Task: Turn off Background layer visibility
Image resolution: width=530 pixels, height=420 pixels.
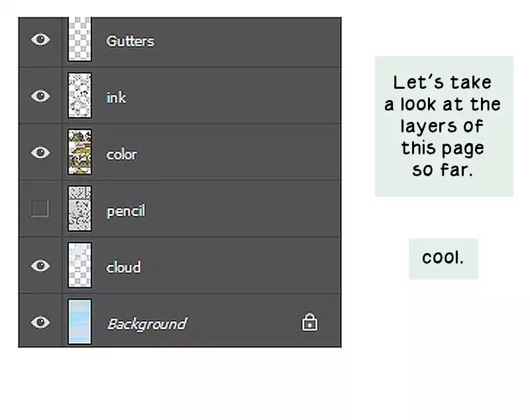Action: tap(40, 323)
